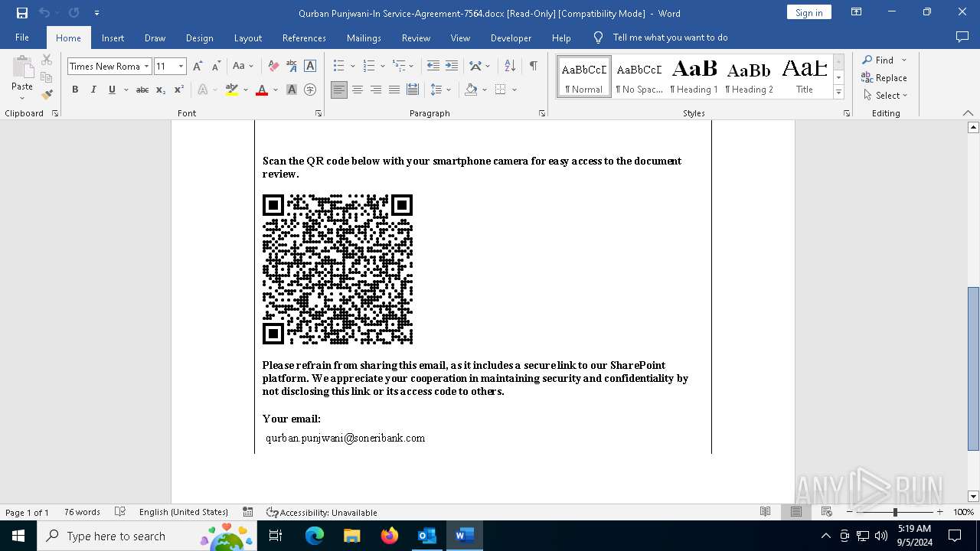980x551 pixels.
Task: Open the References tab
Action: [x=304, y=37]
